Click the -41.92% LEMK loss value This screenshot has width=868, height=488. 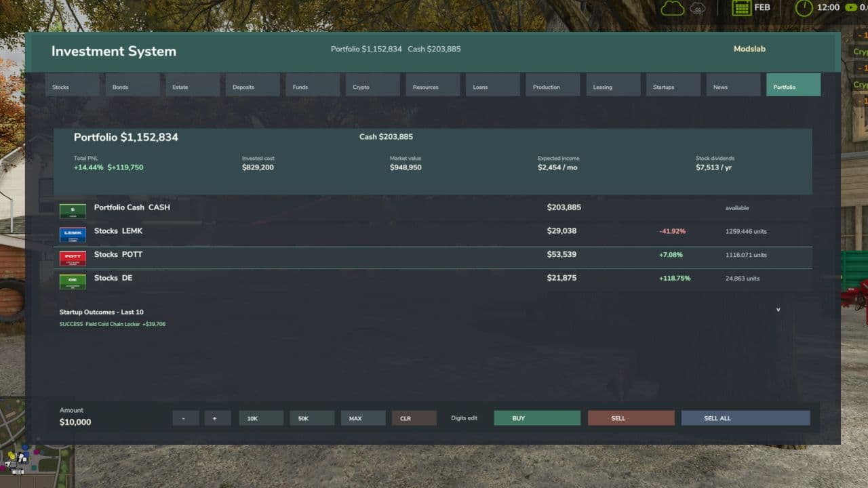coord(672,231)
